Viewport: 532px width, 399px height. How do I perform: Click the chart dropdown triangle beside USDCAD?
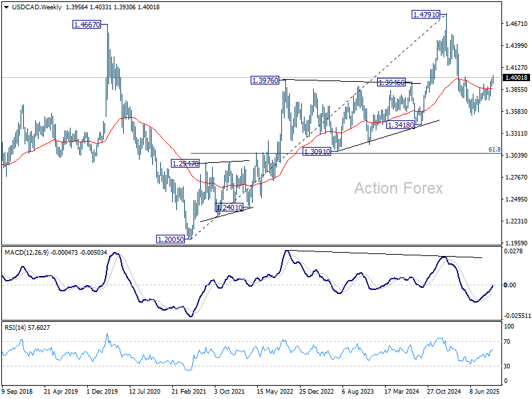tap(7, 7)
